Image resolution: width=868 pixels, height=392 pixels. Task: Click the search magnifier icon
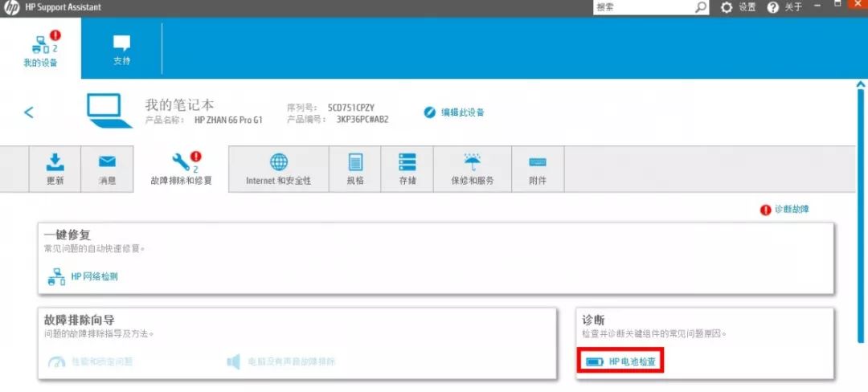pyautogui.click(x=701, y=8)
